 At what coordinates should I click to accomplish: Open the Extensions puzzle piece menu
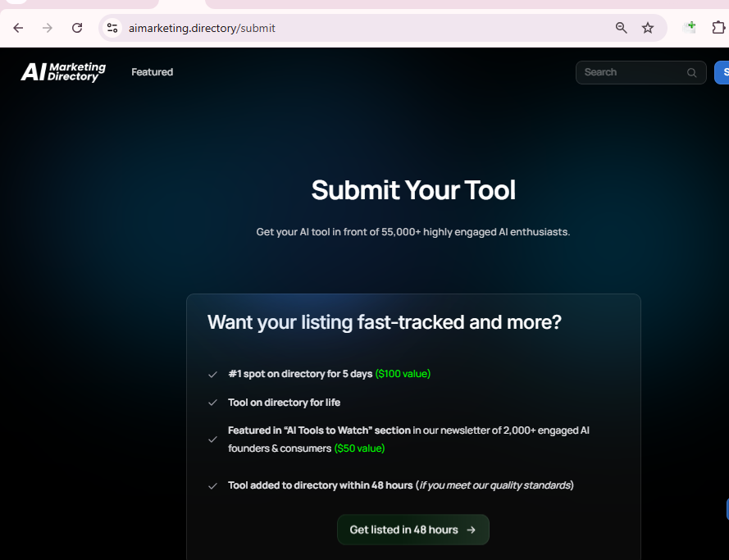pos(718,28)
